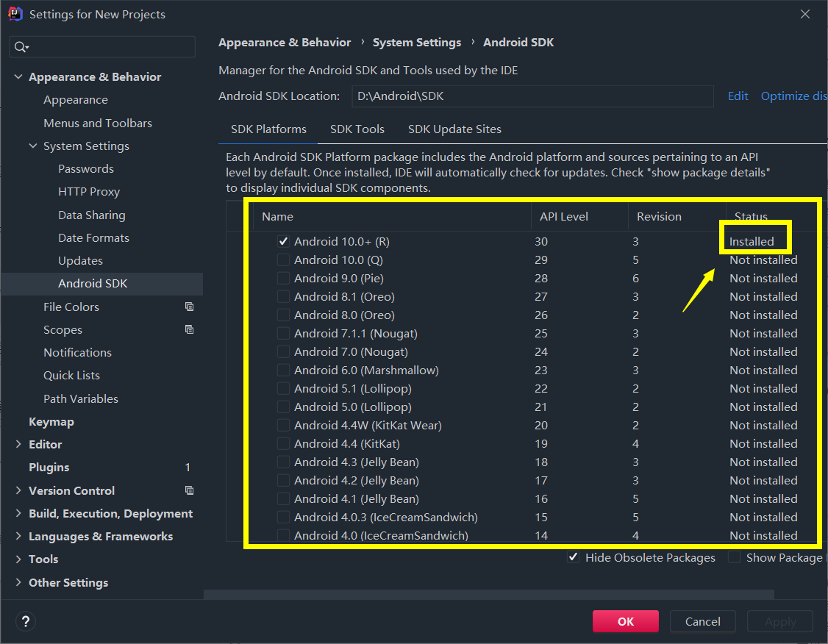This screenshot has height=644, width=828.
Task: Check Android 4.4 (KitKat) checkbox
Action: pos(283,443)
